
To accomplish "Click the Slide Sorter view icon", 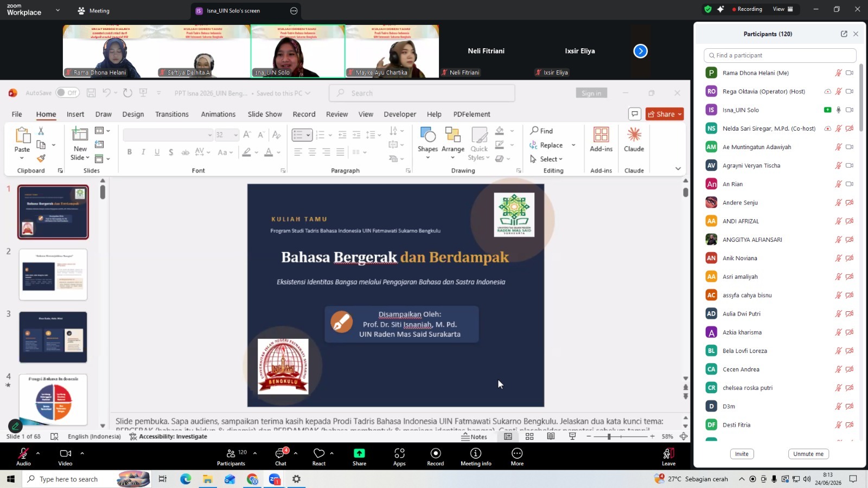I will coord(529,436).
